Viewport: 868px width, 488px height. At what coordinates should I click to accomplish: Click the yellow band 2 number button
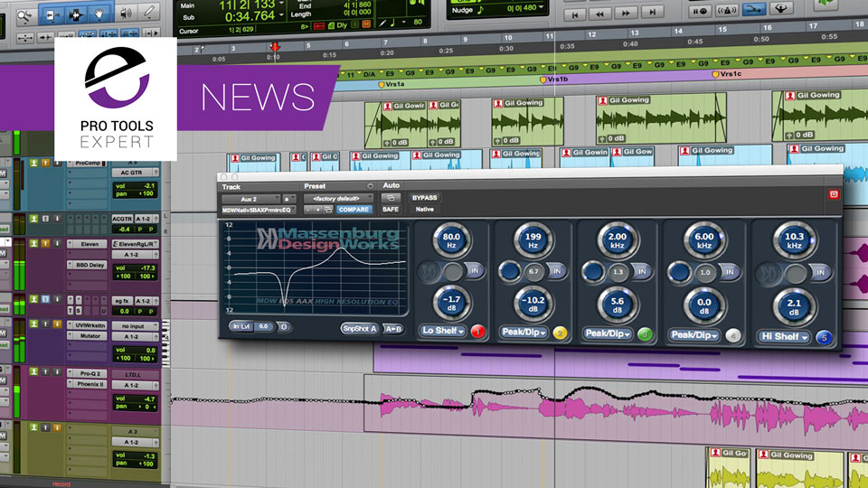[560, 333]
